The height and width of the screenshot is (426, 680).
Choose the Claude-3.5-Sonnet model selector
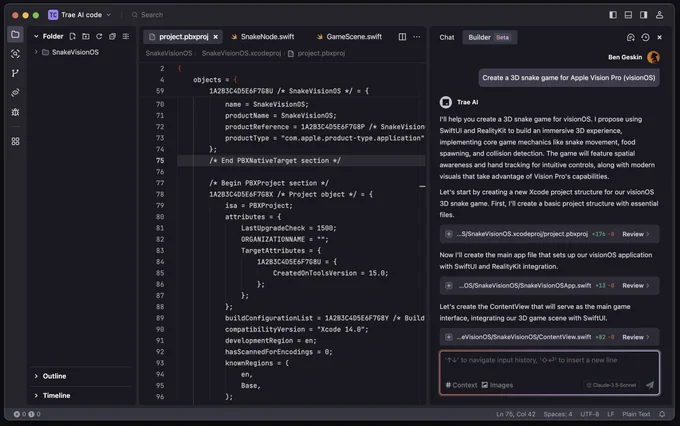(611, 385)
